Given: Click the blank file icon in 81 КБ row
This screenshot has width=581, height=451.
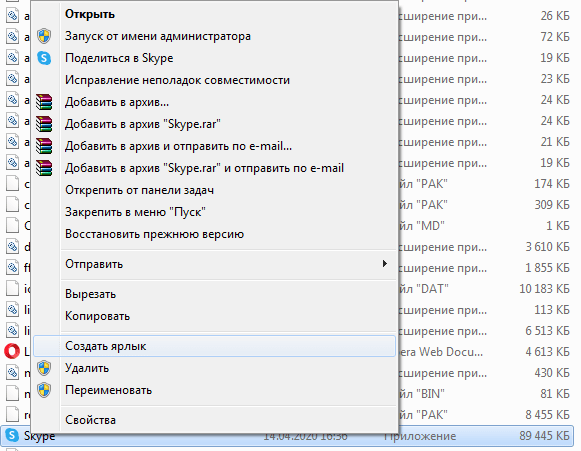Looking at the screenshot, I should 12,394.
